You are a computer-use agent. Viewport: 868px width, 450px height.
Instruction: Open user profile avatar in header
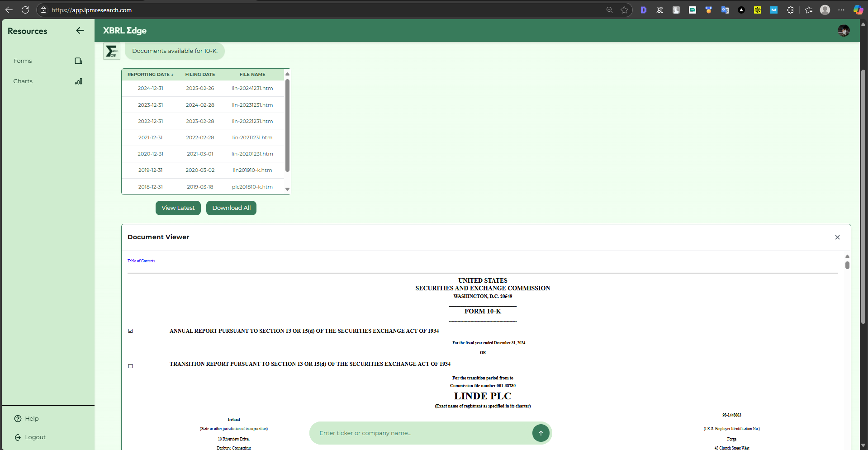point(843,31)
